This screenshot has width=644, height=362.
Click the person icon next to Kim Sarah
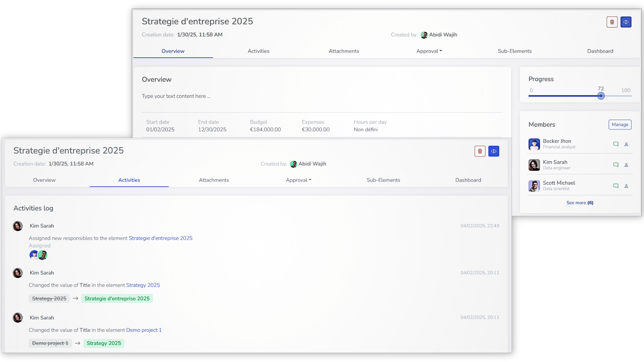tap(626, 165)
